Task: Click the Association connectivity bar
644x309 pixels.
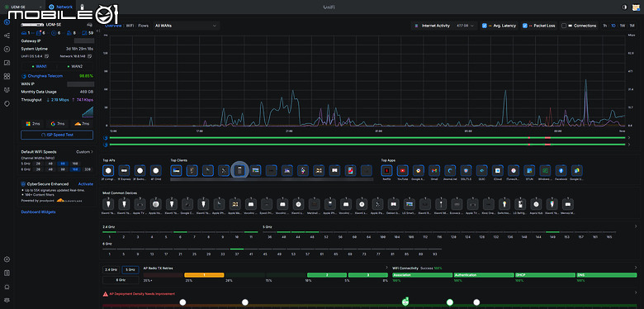Action: pos(422,275)
